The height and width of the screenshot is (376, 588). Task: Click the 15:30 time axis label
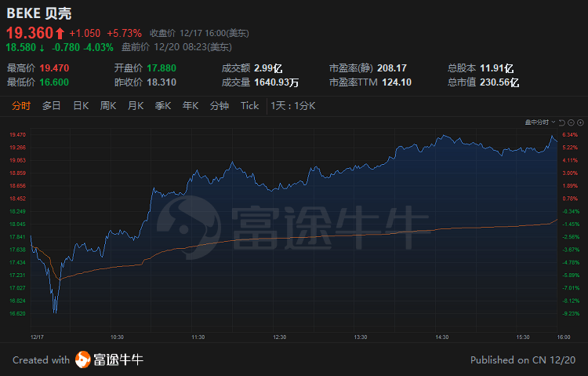tap(523, 338)
